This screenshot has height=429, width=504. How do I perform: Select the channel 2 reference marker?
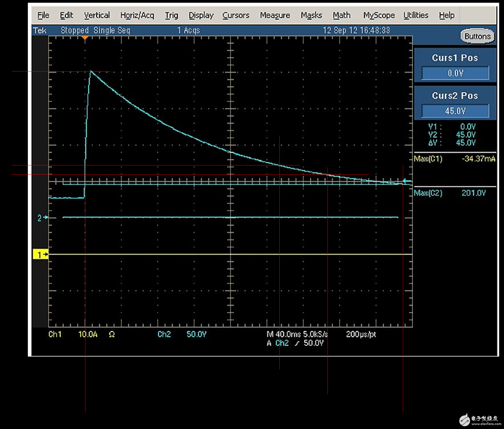tap(42, 218)
